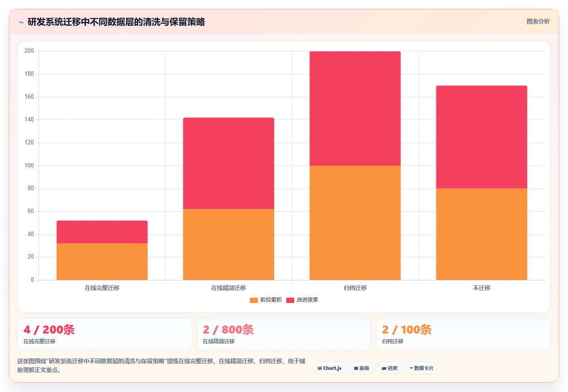Click the y-axis value 100
This screenshot has width=568, height=392.
(x=29, y=166)
